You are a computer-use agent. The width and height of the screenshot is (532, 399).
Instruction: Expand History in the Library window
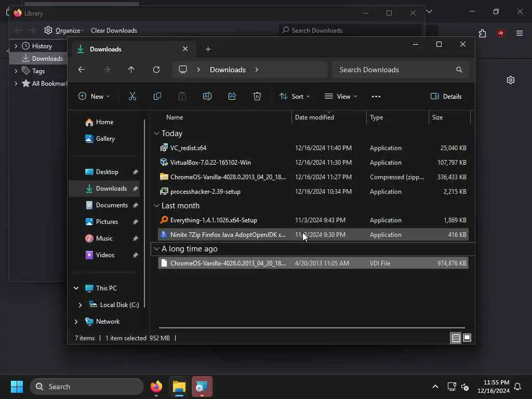tap(16, 46)
